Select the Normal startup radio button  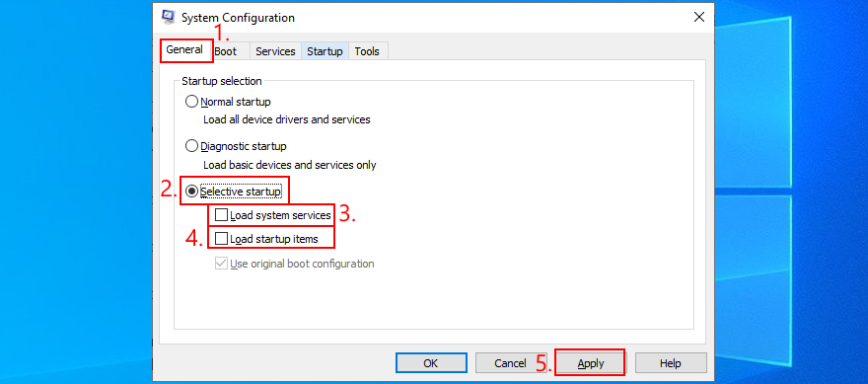click(191, 102)
